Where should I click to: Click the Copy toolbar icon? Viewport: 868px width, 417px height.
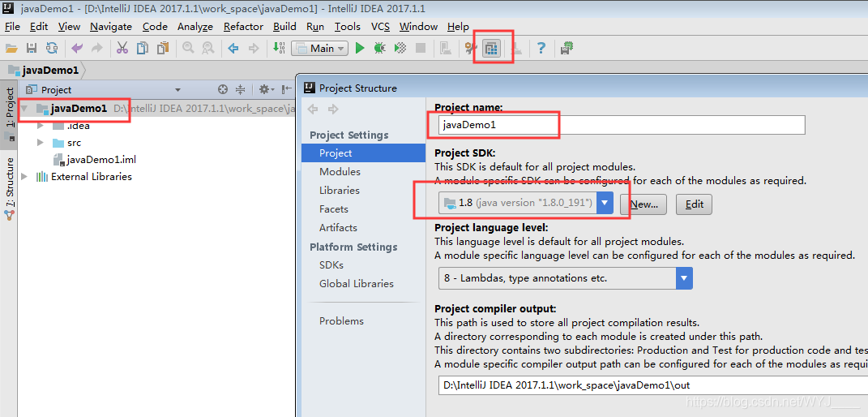click(143, 49)
